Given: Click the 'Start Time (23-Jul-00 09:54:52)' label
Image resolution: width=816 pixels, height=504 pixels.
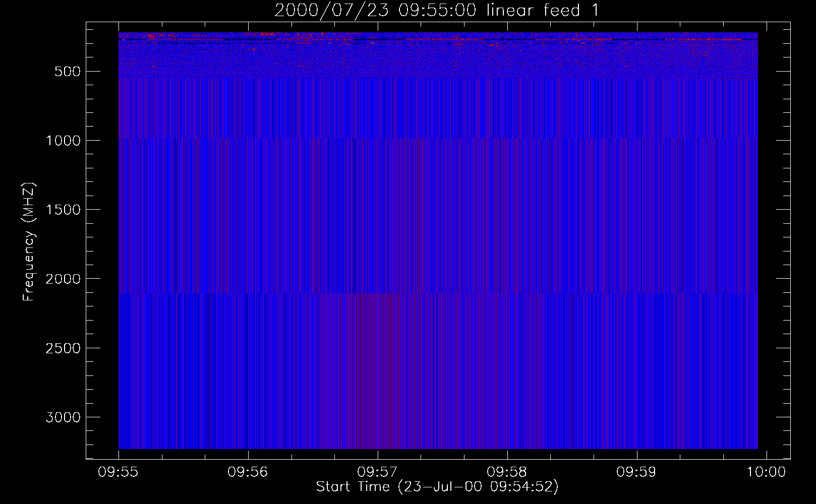Looking at the screenshot, I should [x=437, y=487].
